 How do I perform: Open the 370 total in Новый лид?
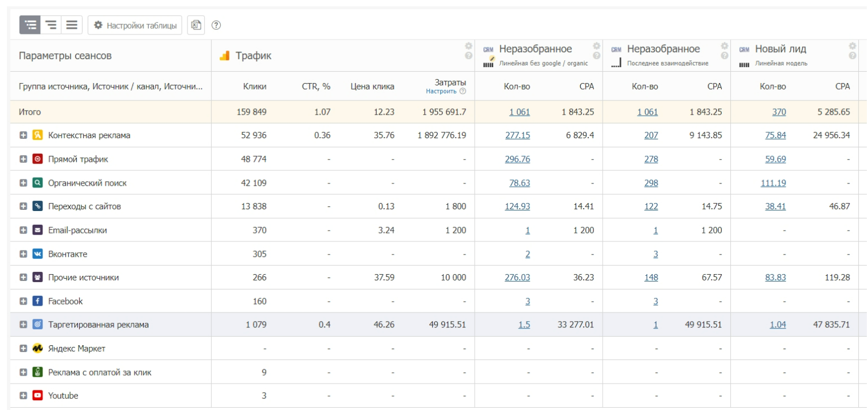tap(779, 112)
